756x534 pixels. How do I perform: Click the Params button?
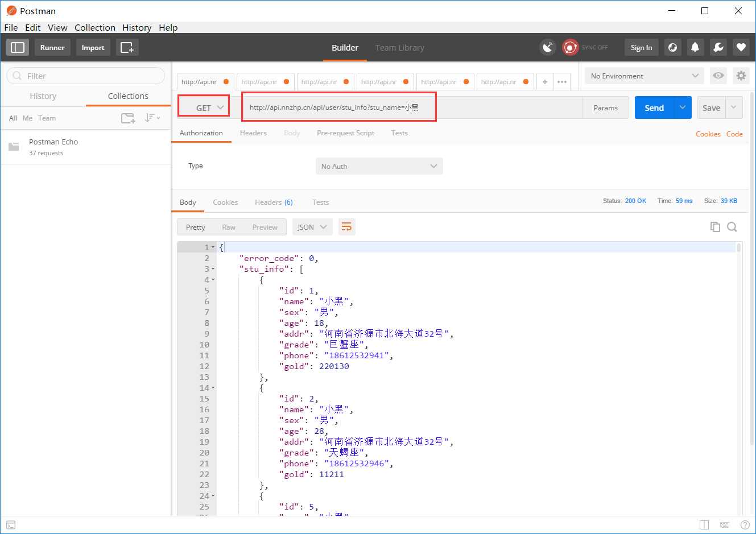(605, 107)
